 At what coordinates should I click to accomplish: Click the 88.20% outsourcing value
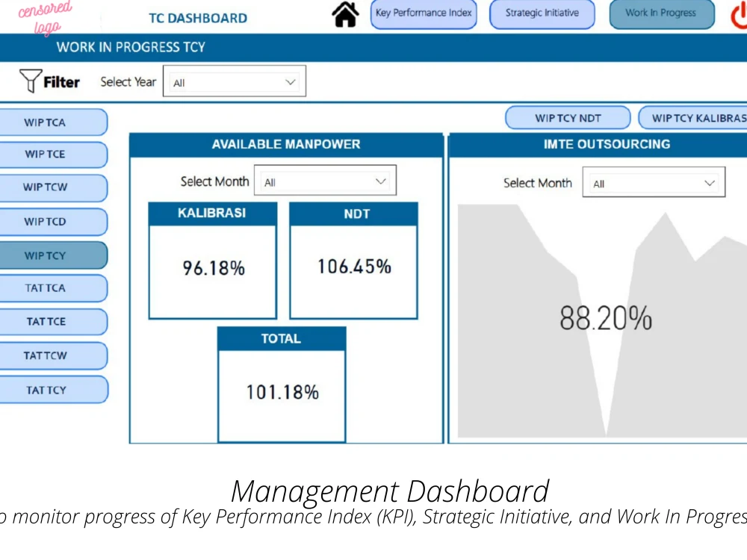coord(606,319)
